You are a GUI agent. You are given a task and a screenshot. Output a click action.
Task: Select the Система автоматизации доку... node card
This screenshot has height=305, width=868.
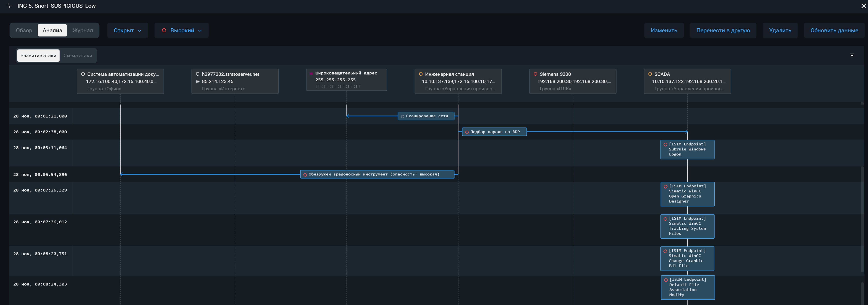tap(120, 81)
